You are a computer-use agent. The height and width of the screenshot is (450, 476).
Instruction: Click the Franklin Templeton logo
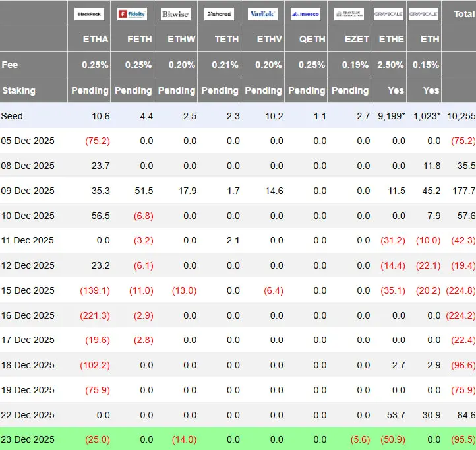click(349, 14)
